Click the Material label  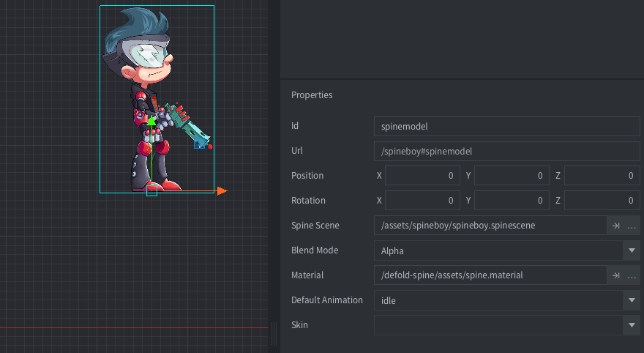(307, 275)
